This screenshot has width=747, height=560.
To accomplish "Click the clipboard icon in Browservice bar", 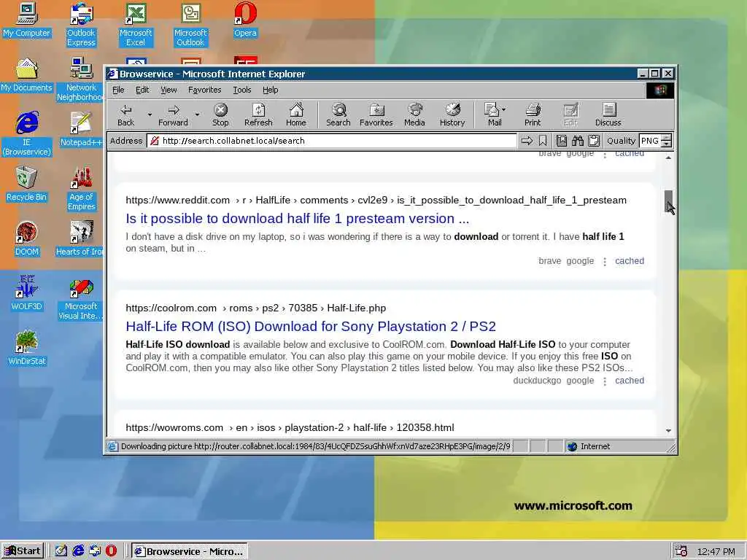I will (594, 141).
